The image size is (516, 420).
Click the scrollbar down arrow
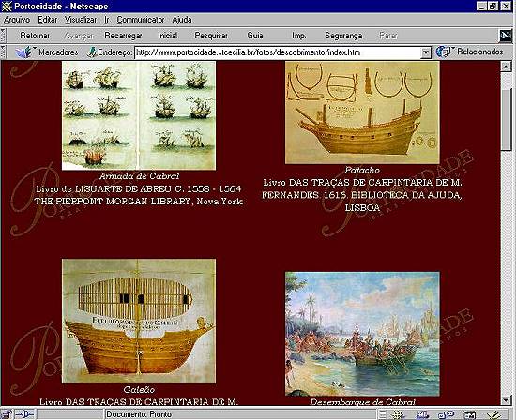[x=506, y=400]
